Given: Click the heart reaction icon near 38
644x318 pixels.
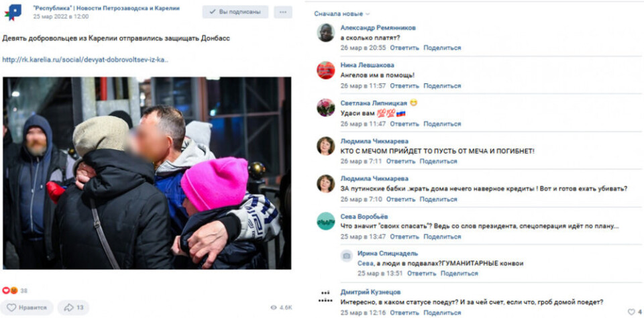Looking at the screenshot, I should coord(6,290).
